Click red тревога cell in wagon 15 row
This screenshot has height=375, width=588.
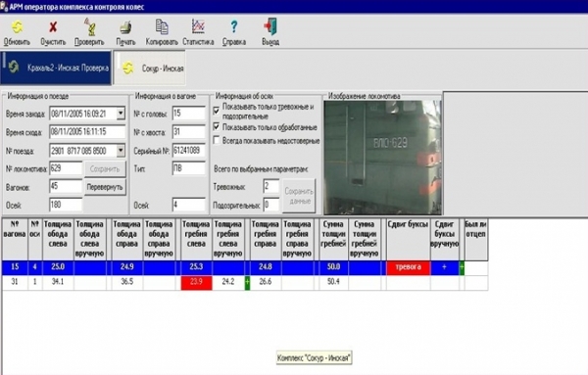coord(408,267)
